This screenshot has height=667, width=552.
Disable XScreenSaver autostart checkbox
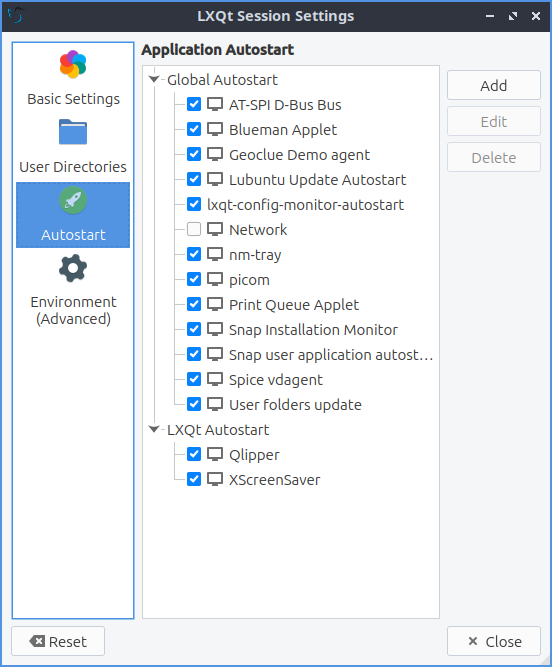click(194, 479)
